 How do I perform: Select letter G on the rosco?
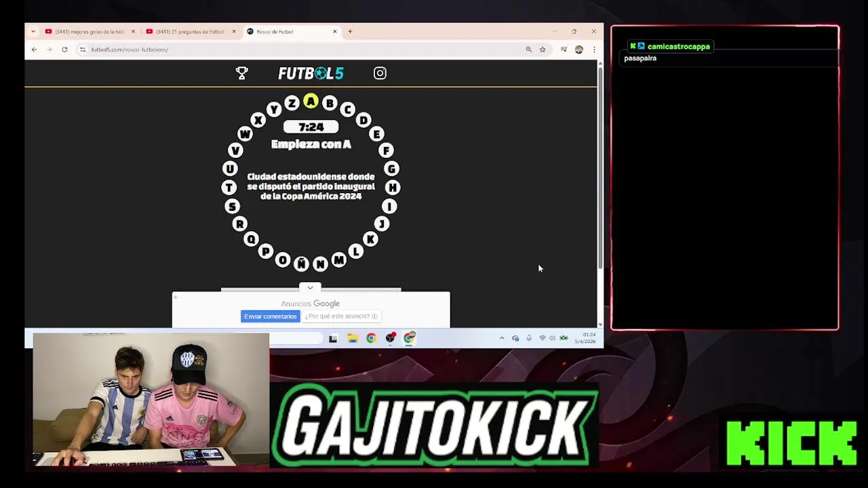pos(391,169)
